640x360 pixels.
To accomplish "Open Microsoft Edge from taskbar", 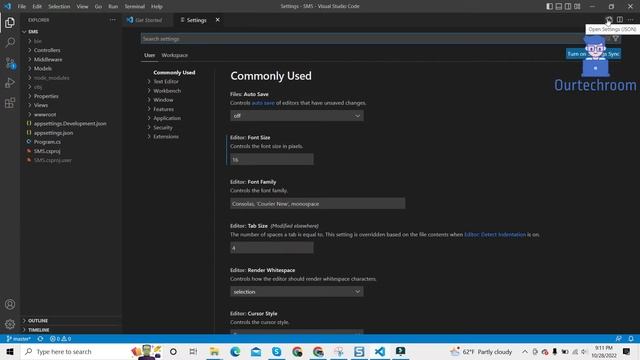I will [235, 351].
